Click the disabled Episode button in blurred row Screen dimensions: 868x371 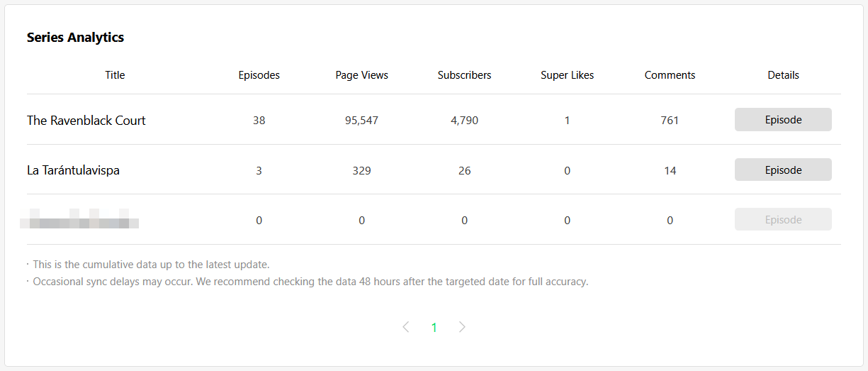click(783, 220)
